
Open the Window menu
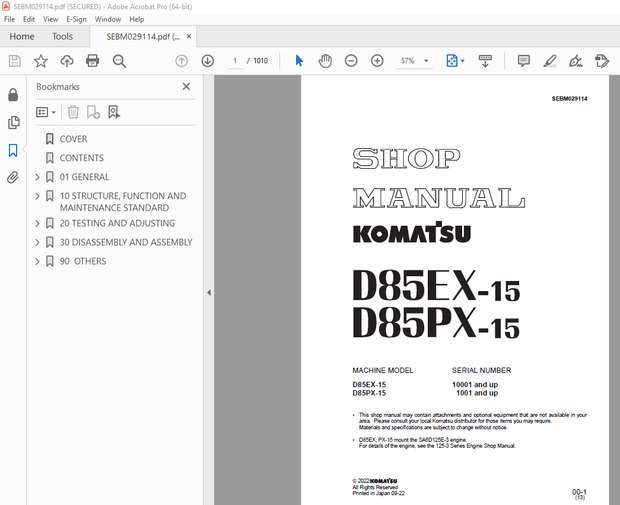(108, 19)
